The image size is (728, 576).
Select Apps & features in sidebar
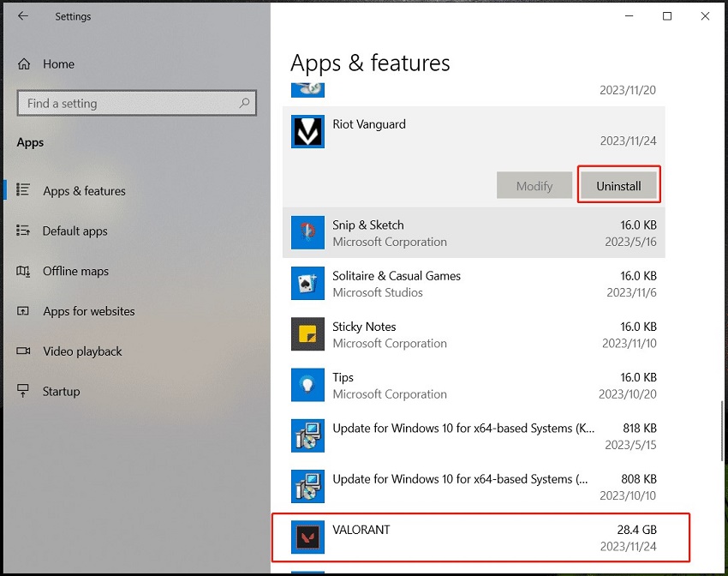[84, 191]
